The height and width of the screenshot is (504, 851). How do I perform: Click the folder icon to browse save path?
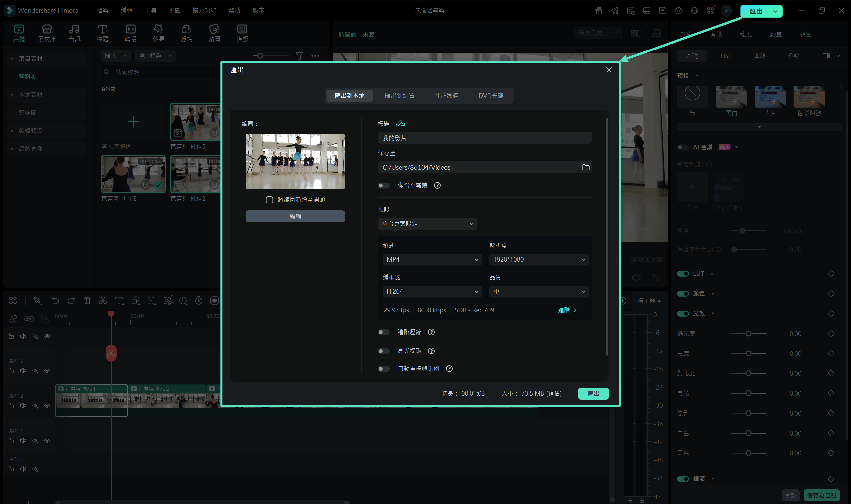586,167
